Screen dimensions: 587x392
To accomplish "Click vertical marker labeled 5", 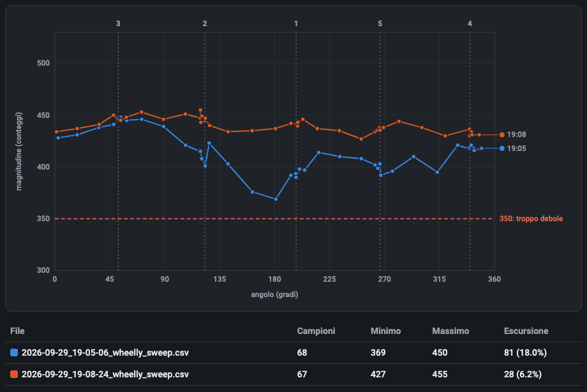I will pos(380,24).
